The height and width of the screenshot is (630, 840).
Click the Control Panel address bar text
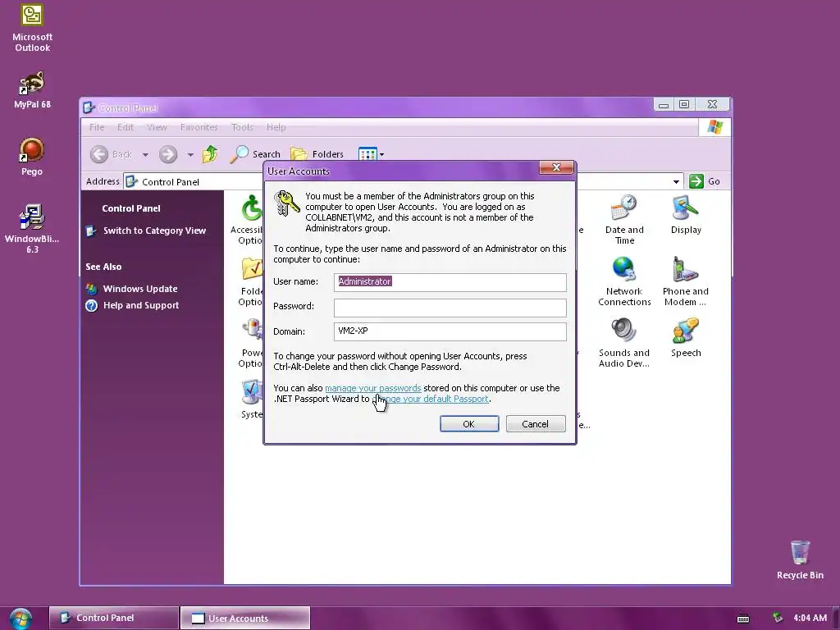click(x=171, y=182)
